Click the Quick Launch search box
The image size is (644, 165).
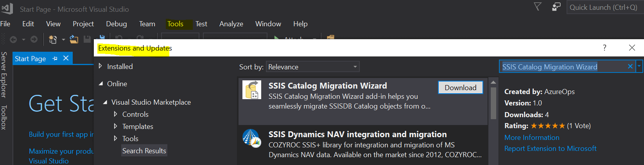coord(603,7)
